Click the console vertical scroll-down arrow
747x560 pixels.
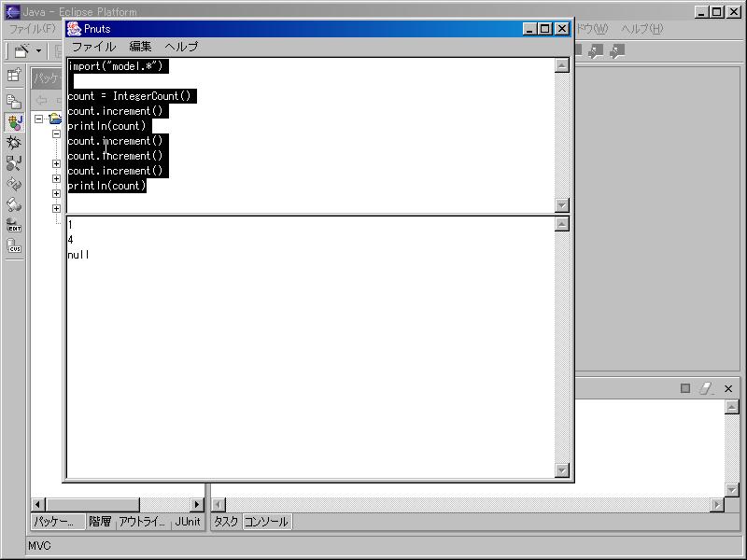pos(732,489)
